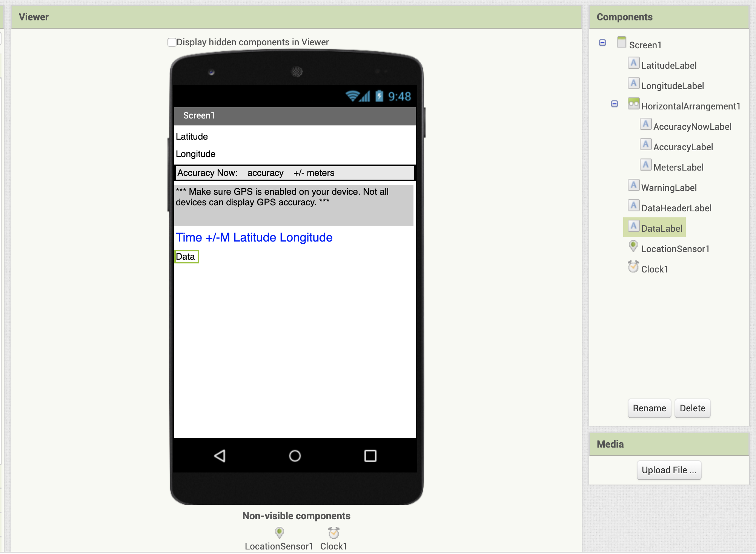Select WarningLabel in the Components tree
The image size is (756, 554).
[669, 188]
